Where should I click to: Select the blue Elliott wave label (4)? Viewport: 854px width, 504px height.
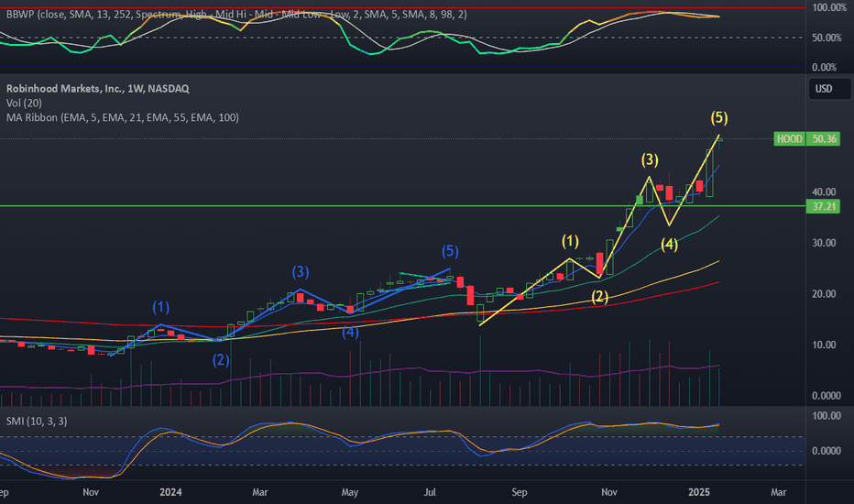point(350,332)
